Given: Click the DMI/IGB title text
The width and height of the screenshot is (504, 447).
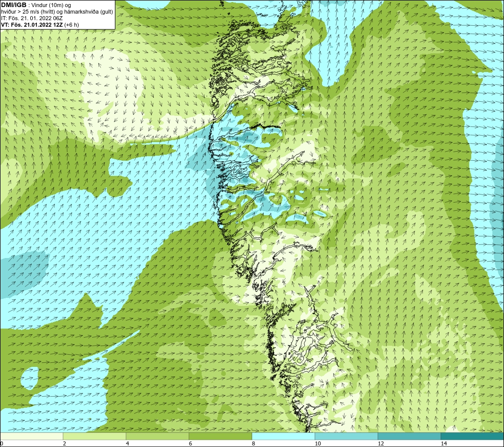Looking at the screenshot, I should point(14,5).
